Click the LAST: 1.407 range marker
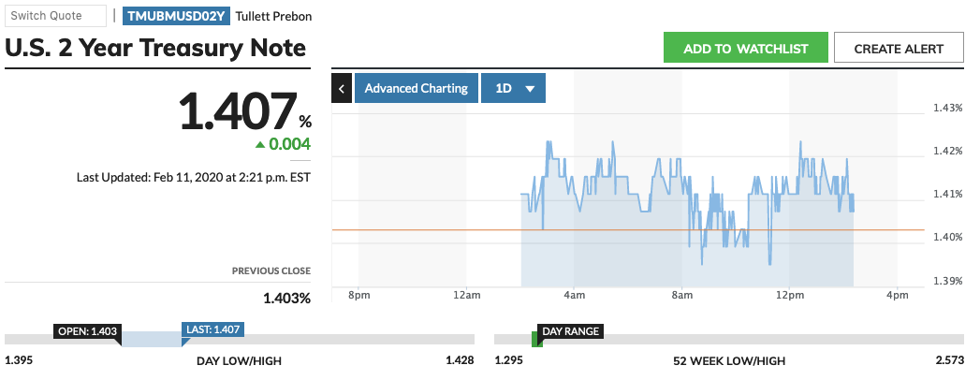 (x=212, y=330)
